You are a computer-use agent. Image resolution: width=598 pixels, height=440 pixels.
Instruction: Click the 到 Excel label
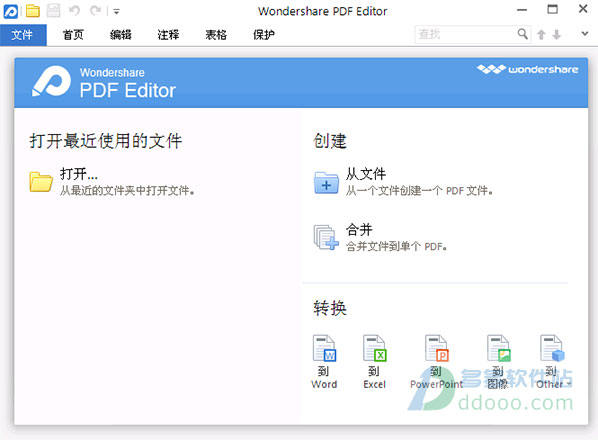375,377
